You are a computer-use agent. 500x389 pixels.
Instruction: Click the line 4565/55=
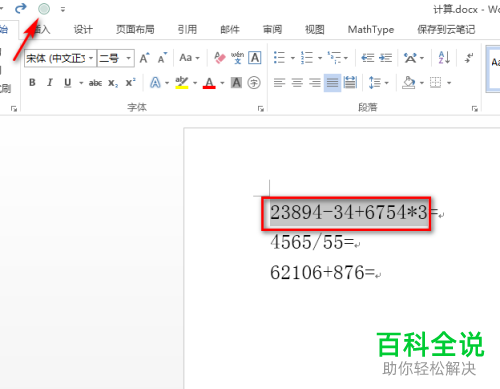click(312, 242)
